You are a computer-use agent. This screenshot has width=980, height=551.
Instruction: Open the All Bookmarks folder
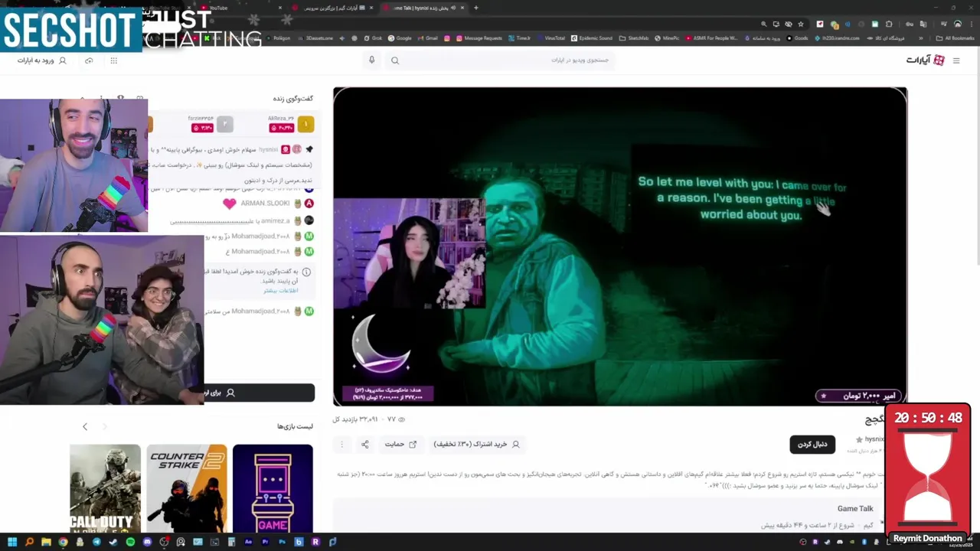[955, 38]
